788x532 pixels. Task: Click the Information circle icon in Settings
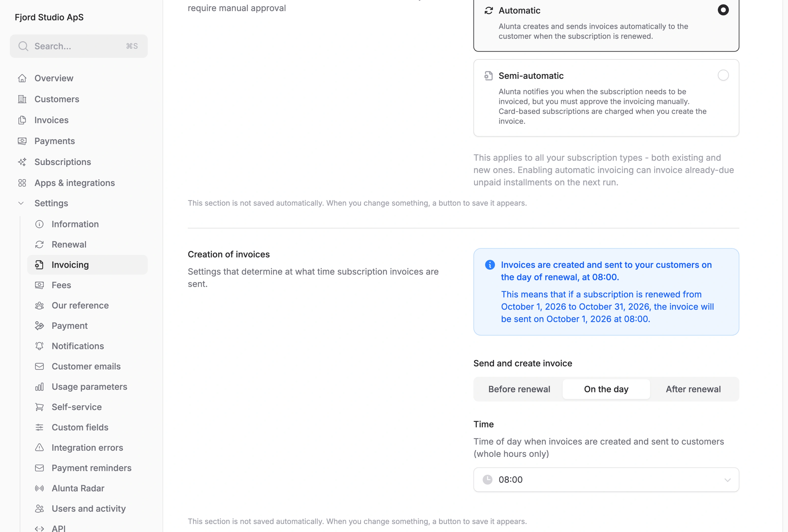(x=39, y=224)
